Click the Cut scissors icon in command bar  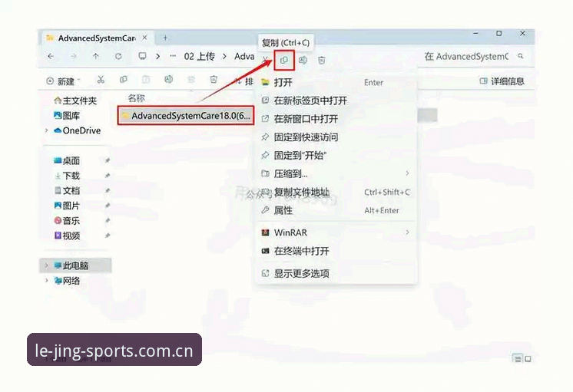pos(101,80)
